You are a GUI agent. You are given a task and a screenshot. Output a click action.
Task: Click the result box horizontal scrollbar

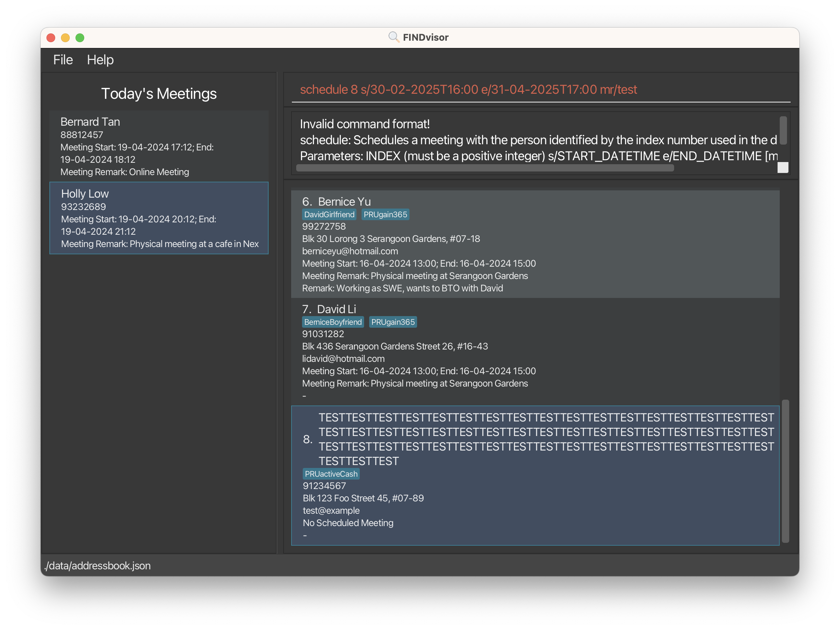485,168
